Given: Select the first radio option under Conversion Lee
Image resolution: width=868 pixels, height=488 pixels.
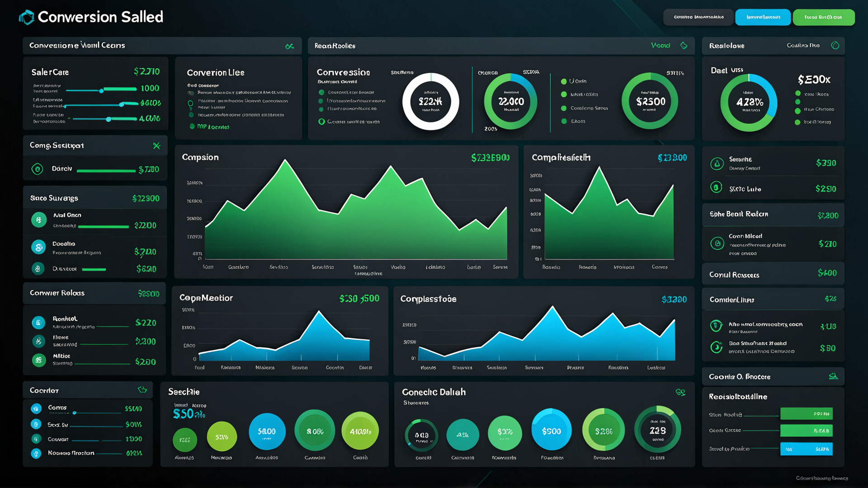Looking at the screenshot, I should click(x=192, y=92).
